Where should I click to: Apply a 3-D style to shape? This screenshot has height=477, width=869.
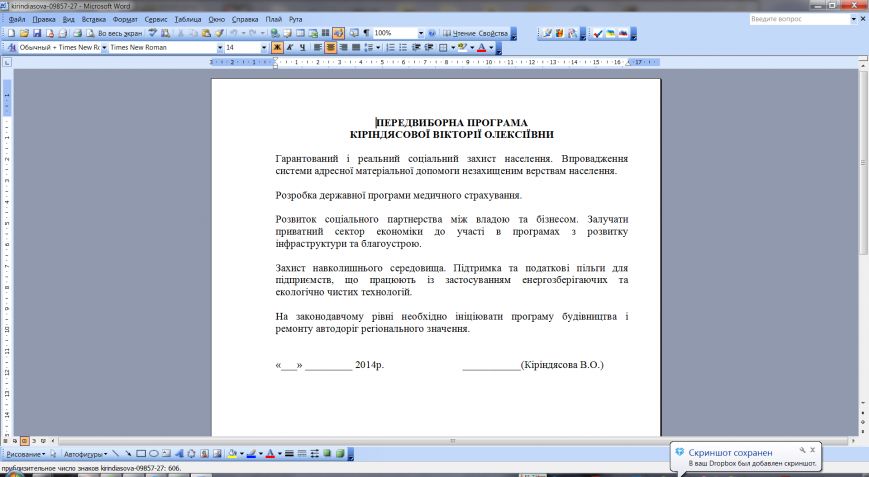[x=340, y=453]
